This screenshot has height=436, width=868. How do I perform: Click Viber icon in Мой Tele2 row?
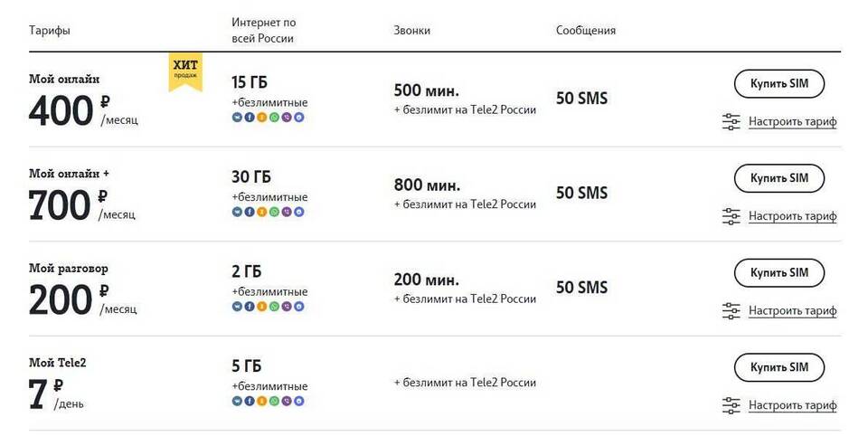tap(287, 401)
